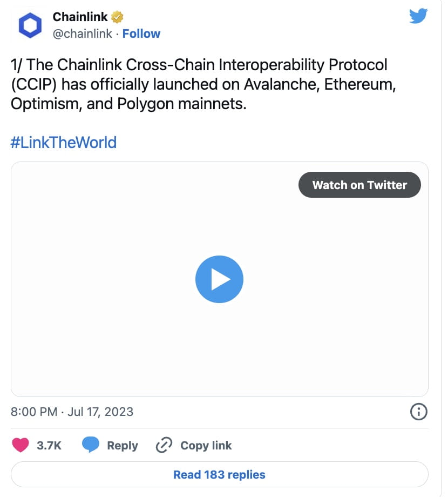Toggle video playback with the play button
Screen dimensions: 448x497
pyautogui.click(x=219, y=279)
